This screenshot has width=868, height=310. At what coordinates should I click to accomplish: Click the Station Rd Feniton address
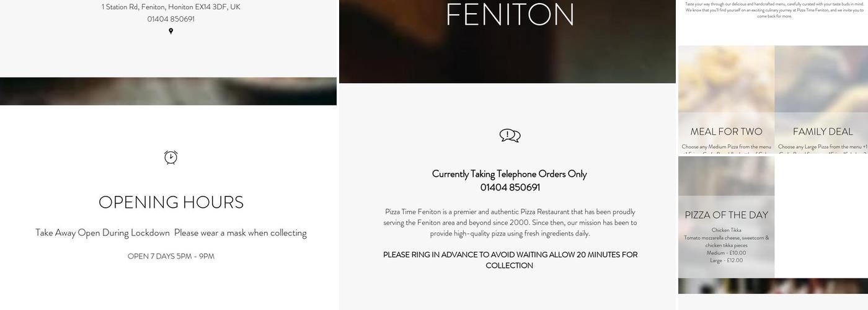[171, 7]
